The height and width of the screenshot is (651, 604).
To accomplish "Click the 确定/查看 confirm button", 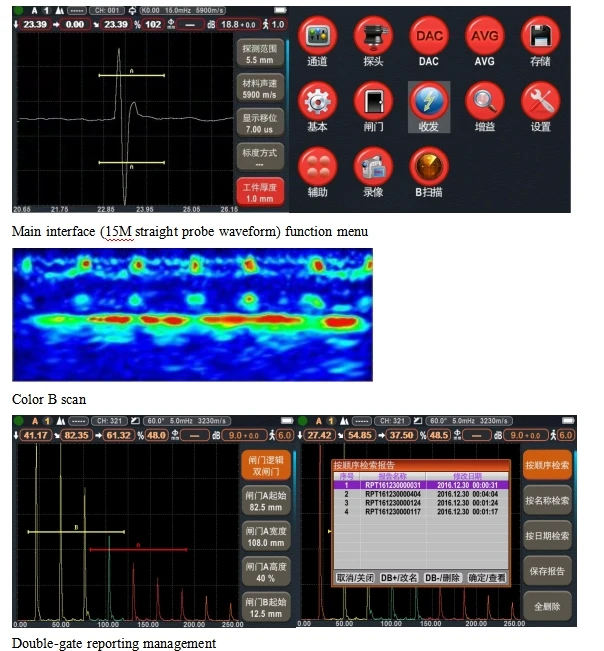I will point(487,578).
